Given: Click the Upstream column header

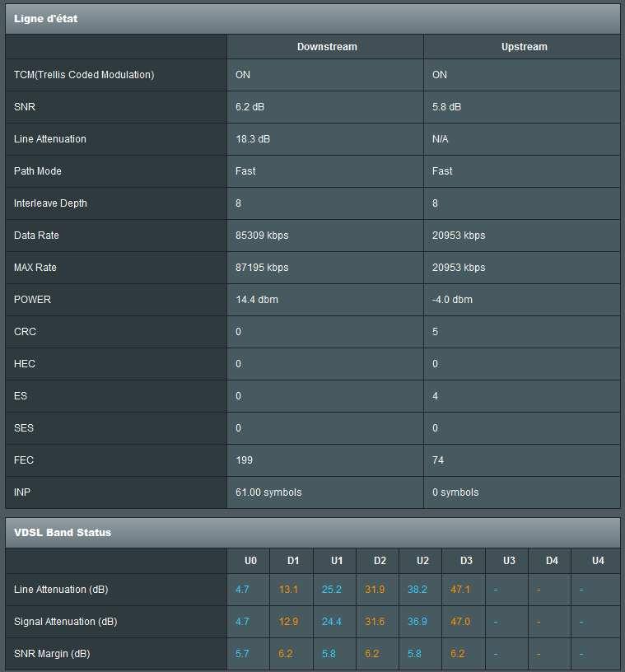Looking at the screenshot, I should coord(525,47).
